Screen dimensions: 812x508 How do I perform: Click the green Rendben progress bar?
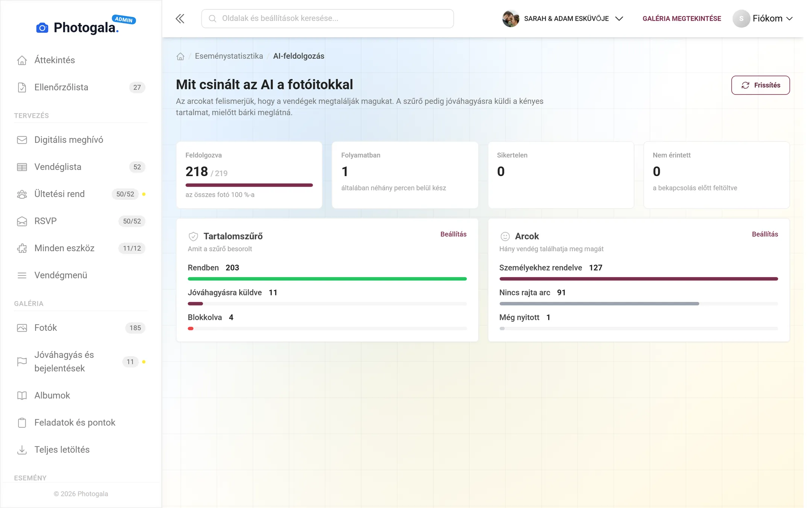[327, 279]
